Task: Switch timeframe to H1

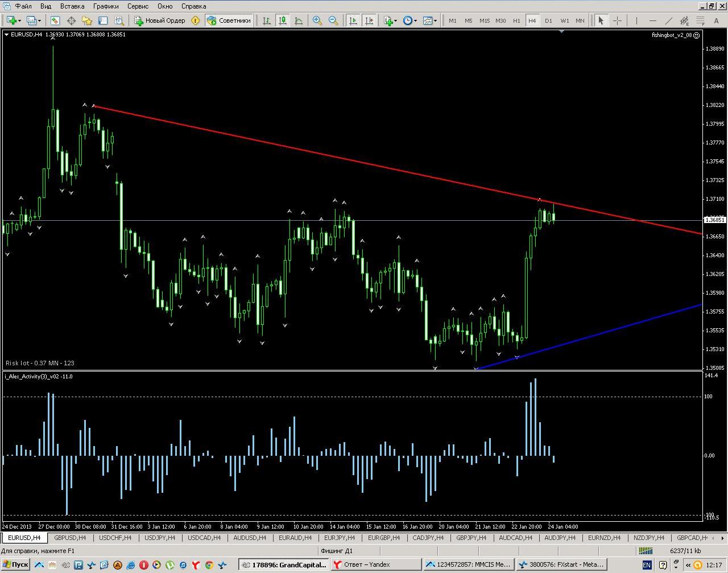Action: tap(516, 20)
